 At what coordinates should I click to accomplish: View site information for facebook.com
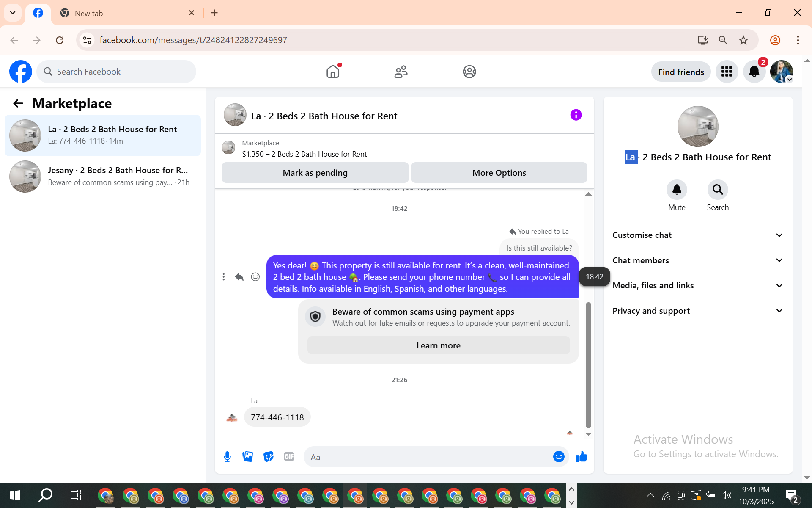87,40
